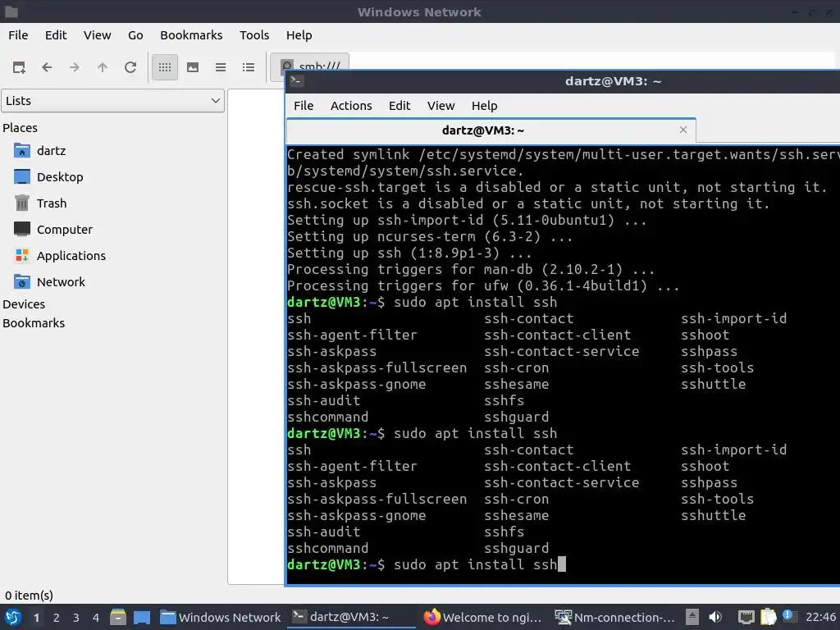The width and height of the screenshot is (840, 630).
Task: Click the terminal window title bar icon
Action: 297,81
